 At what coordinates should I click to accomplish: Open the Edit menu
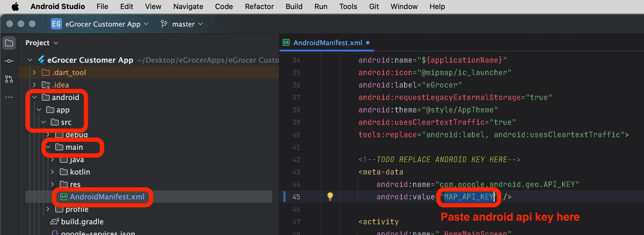pos(126,6)
